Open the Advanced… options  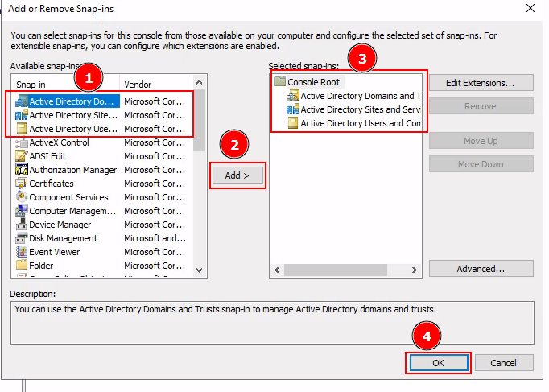(481, 269)
